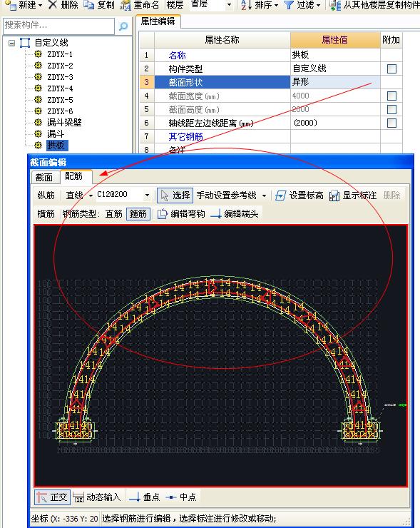Viewport: 420px width, 528px height.
Task: Select ZDYX-6 in the component tree
Action: 60,111
